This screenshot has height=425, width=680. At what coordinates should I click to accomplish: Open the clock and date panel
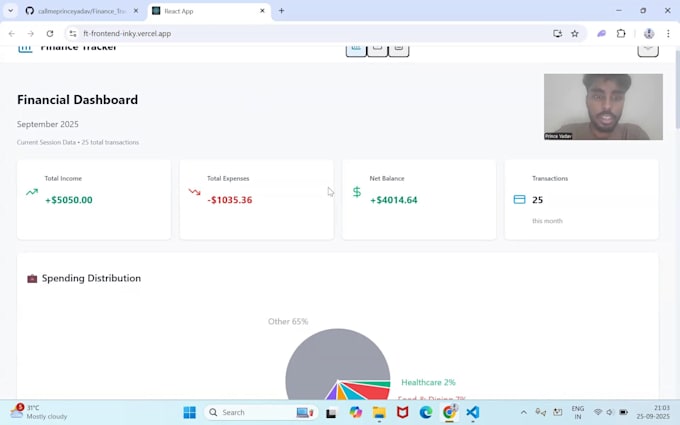click(x=654, y=412)
